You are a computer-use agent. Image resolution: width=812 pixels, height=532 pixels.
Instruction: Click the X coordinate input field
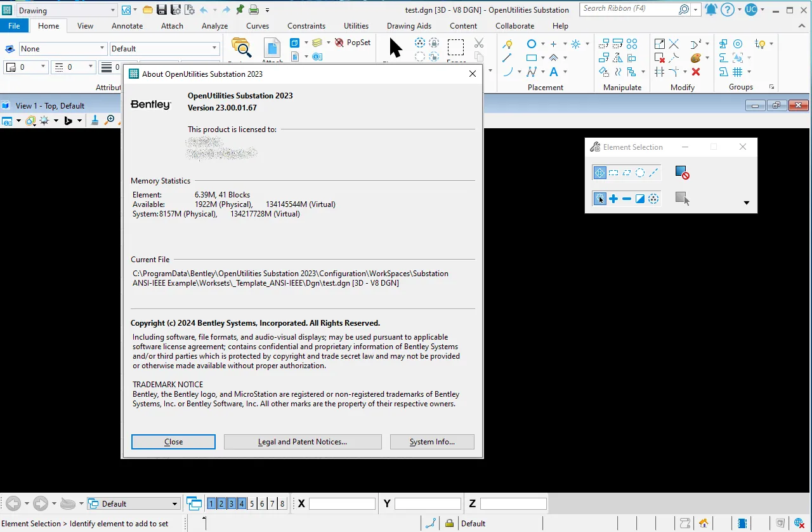coord(342,504)
